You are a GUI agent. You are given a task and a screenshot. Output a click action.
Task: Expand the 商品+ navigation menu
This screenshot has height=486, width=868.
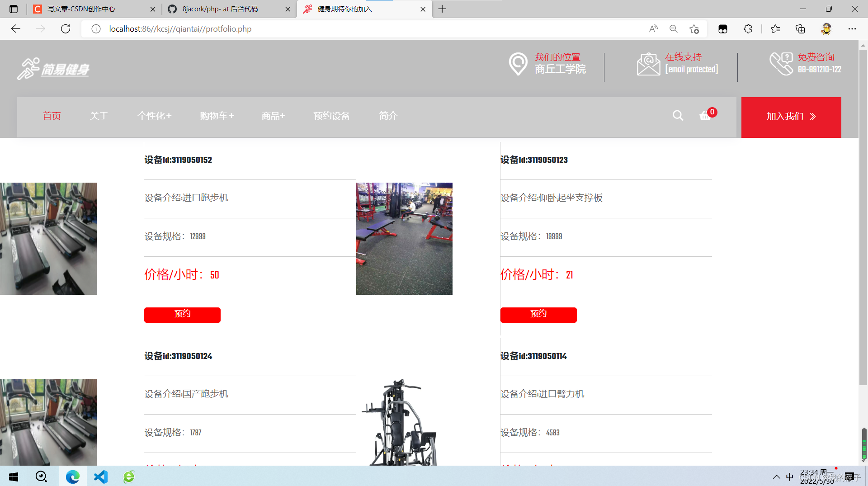pyautogui.click(x=273, y=116)
